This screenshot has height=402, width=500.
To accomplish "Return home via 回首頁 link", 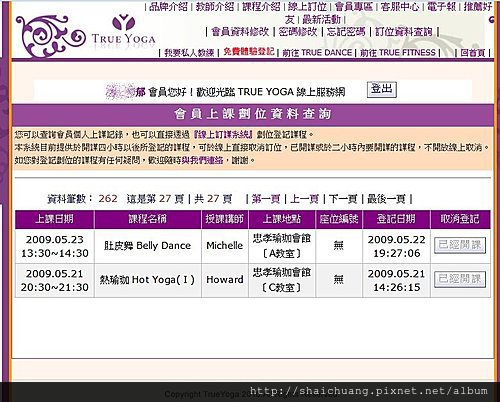I will 473,53.
